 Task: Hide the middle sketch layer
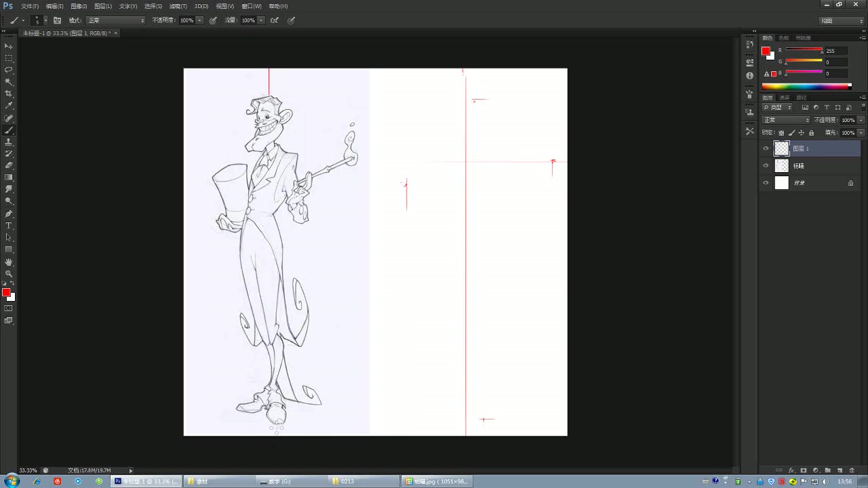click(x=766, y=165)
